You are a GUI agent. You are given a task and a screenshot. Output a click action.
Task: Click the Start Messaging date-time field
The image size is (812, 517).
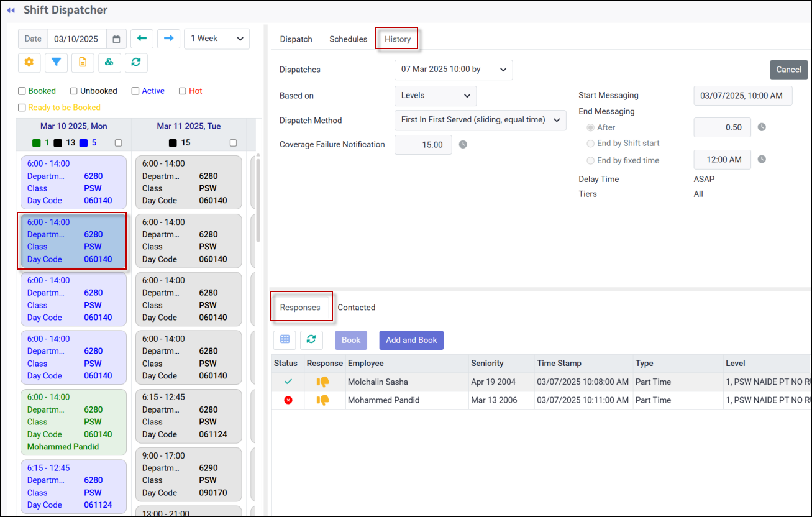coord(742,96)
